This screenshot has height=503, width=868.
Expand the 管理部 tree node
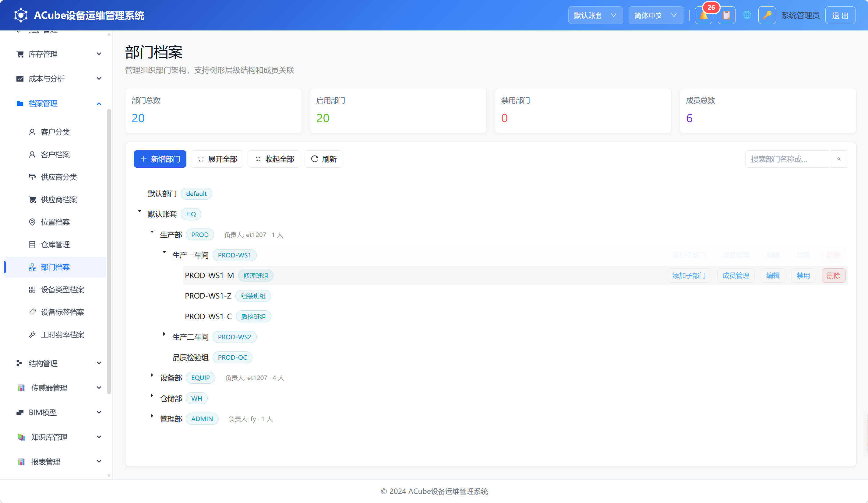(152, 416)
